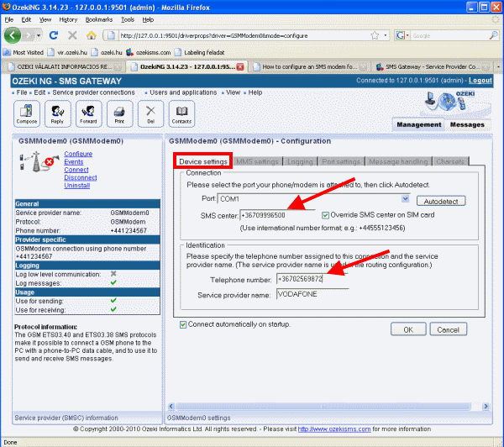Click the browser Reload icon
Screen dimensions: 504x447
(x=54, y=35)
